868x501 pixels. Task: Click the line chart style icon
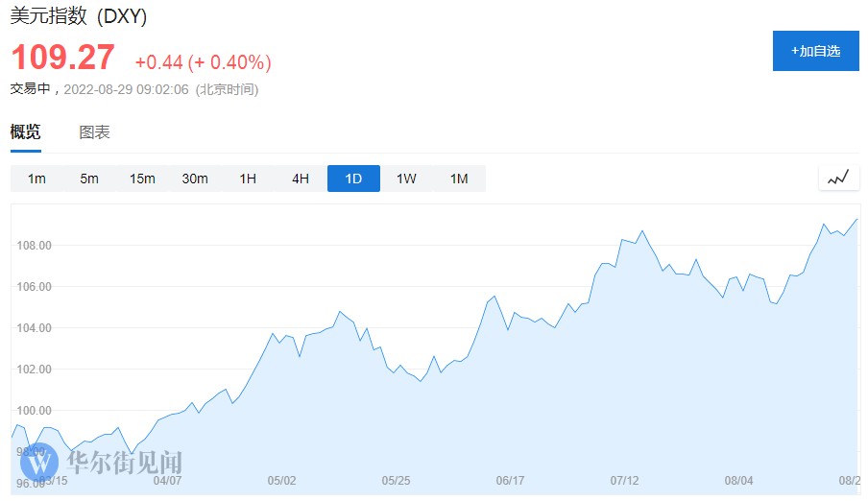[838, 178]
